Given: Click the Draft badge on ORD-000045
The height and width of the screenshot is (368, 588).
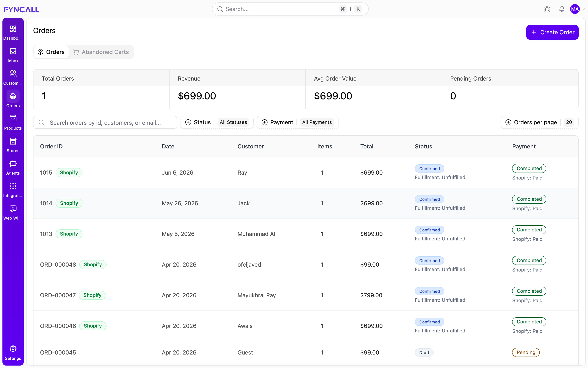Looking at the screenshot, I should (424, 352).
